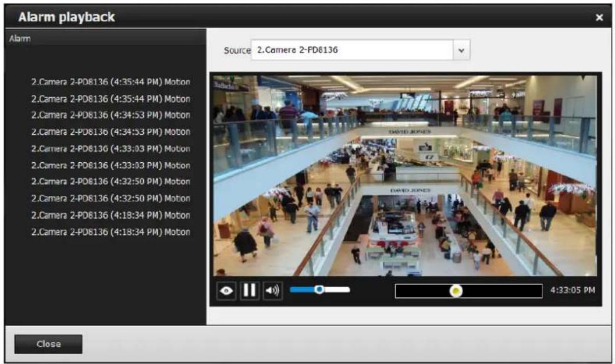615x364 pixels.
Task: Select the lower 4:35:44 PM Motion alarm
Action: point(111,99)
